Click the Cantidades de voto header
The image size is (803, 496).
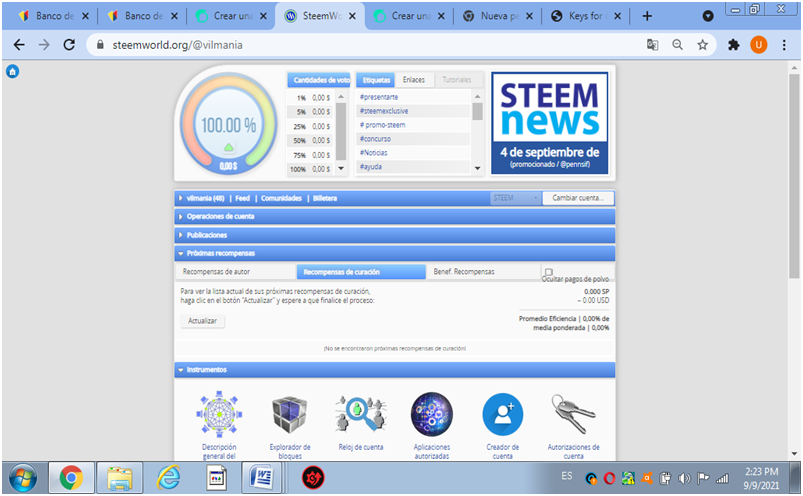319,80
